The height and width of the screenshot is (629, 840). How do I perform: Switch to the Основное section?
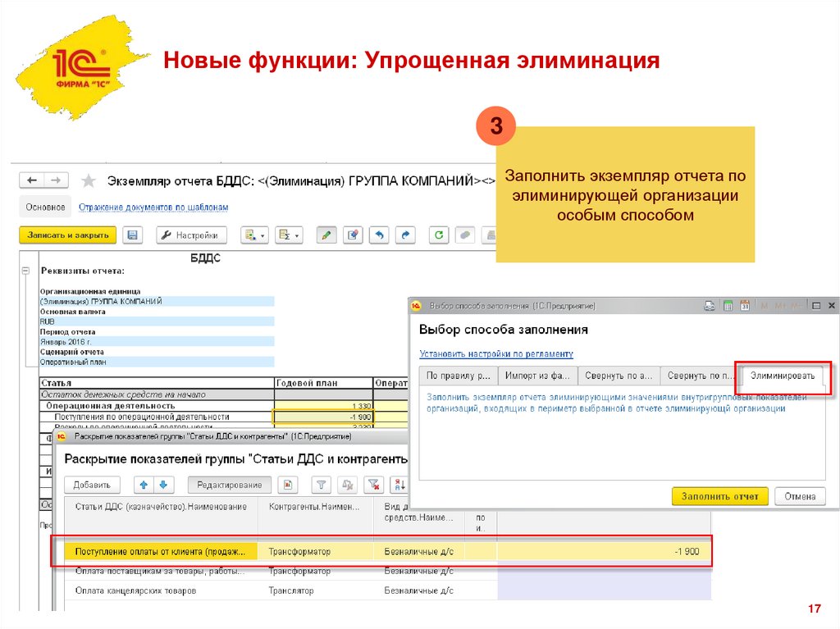coord(46,207)
